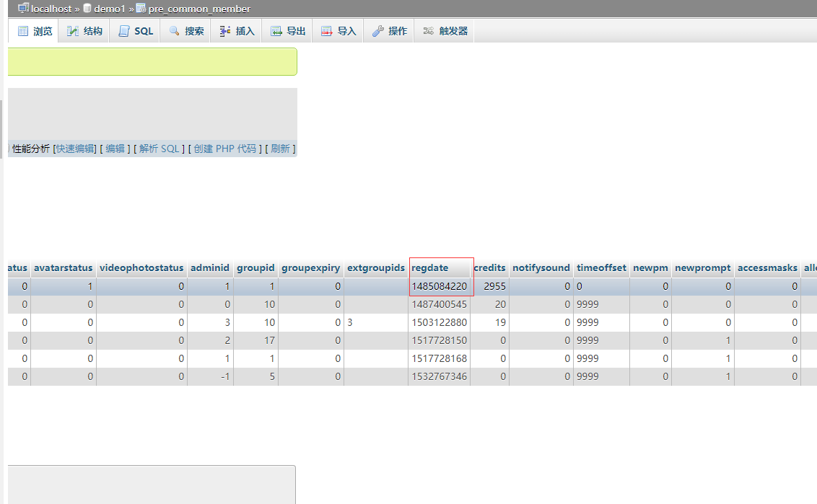Click the 解析 SQL link
817x504 pixels.
point(159,149)
